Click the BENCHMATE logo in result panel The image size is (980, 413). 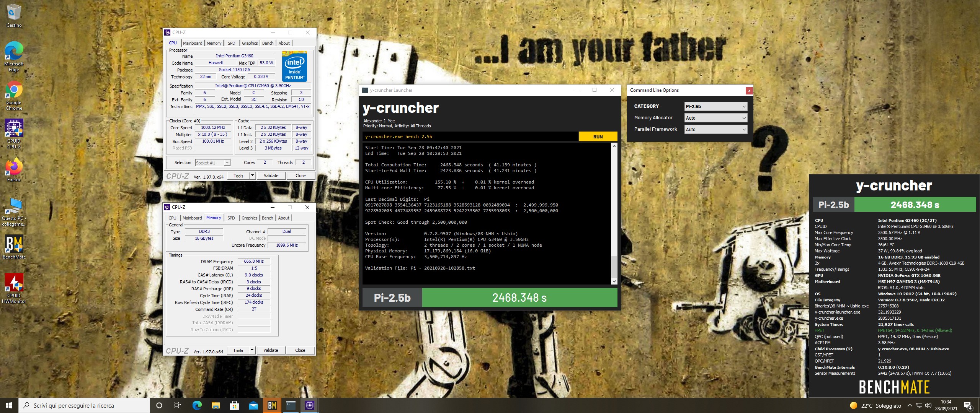[894, 387]
